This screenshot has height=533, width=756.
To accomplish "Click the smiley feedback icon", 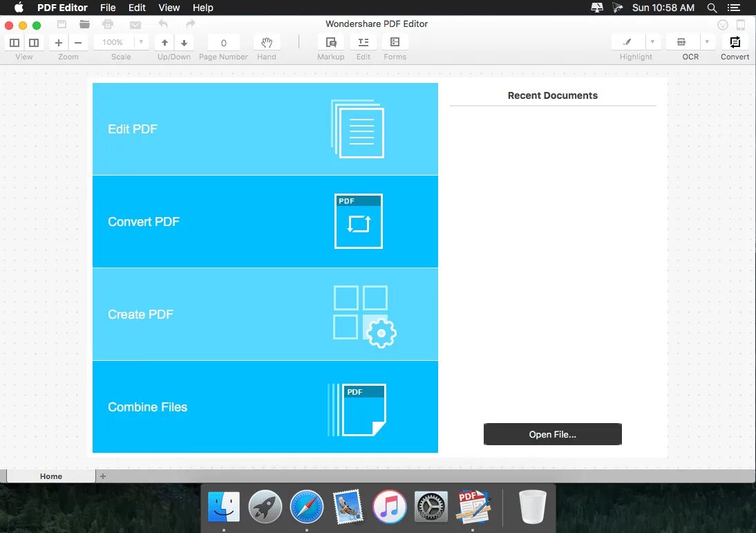I will (x=722, y=25).
